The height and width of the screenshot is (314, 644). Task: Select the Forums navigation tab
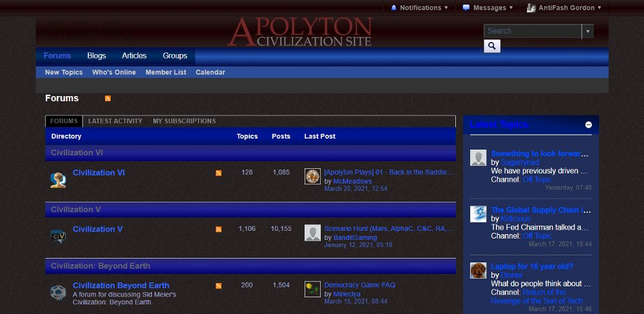click(x=57, y=56)
